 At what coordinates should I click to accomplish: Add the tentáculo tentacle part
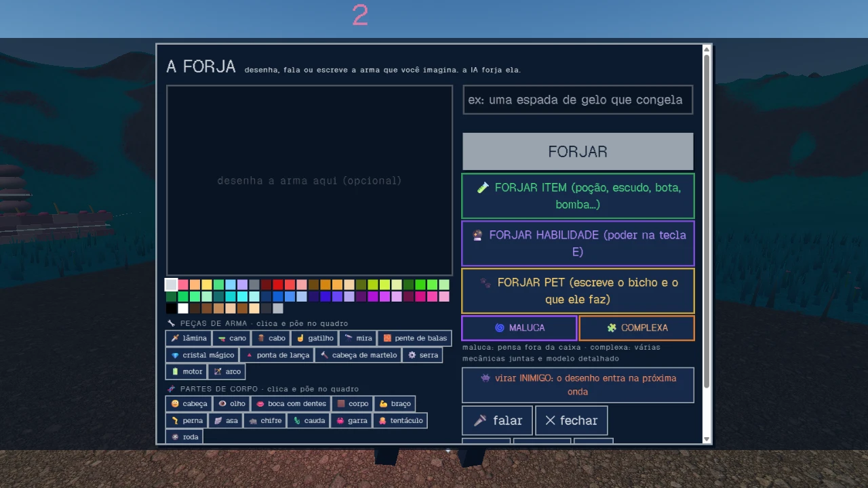click(400, 421)
